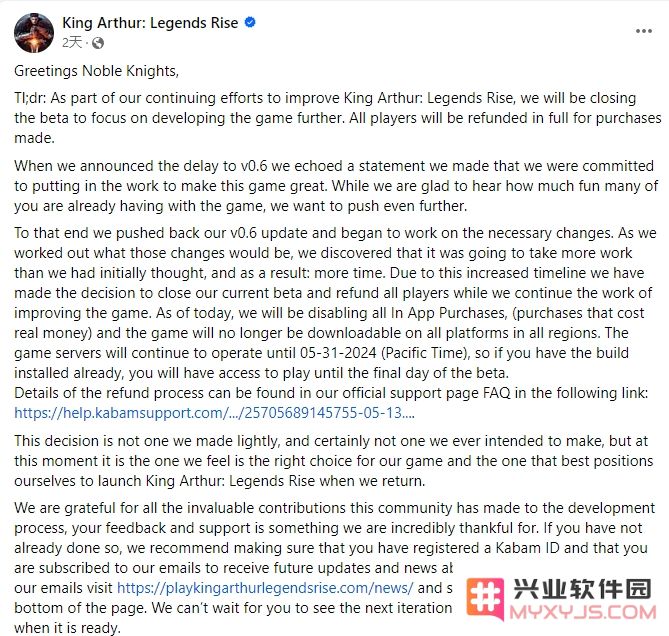Click the words 'Kabam ID' in the post
This screenshot has height=636, width=669.
click(527, 548)
